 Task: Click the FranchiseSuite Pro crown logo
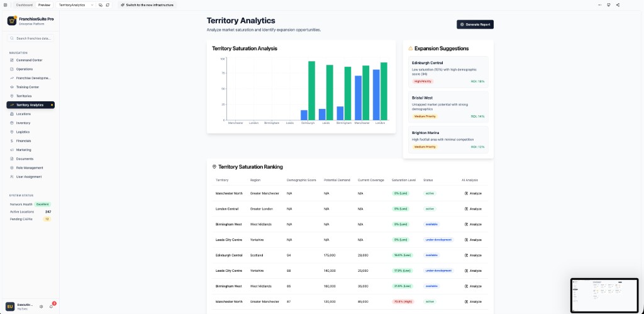tap(11, 21)
